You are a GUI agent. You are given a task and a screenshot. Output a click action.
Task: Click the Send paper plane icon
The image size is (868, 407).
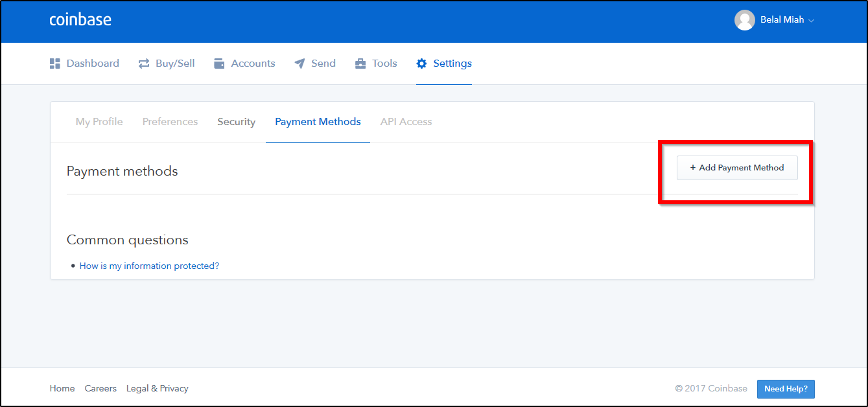299,64
